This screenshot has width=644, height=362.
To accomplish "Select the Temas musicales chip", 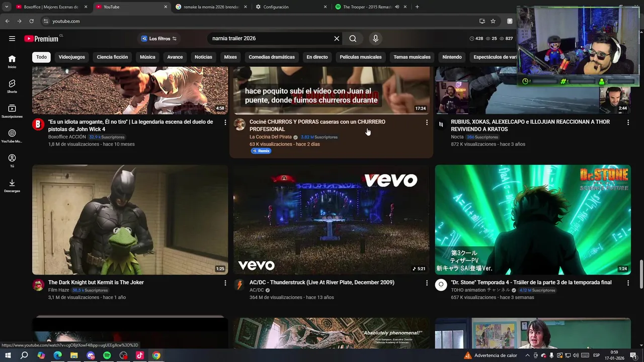I will pyautogui.click(x=412, y=57).
